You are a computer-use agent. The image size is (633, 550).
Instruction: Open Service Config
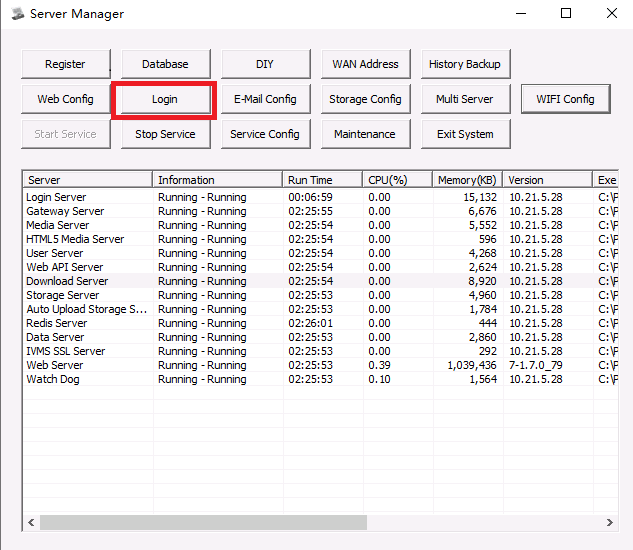(x=266, y=134)
